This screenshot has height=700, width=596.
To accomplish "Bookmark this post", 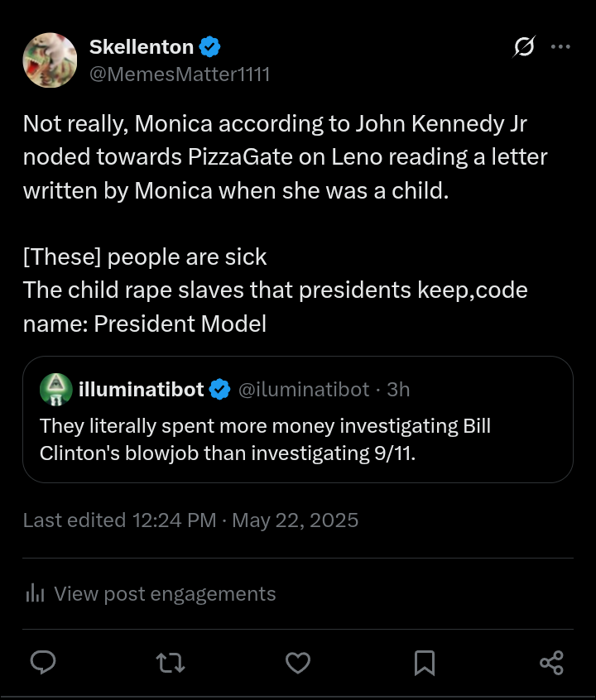I will pos(425,662).
